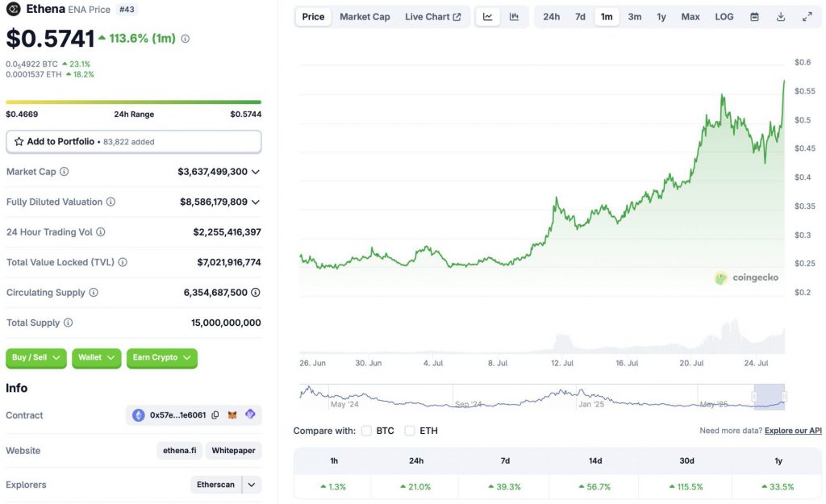Expand Market Cap details chevron
The image size is (826, 504).
pyautogui.click(x=256, y=172)
